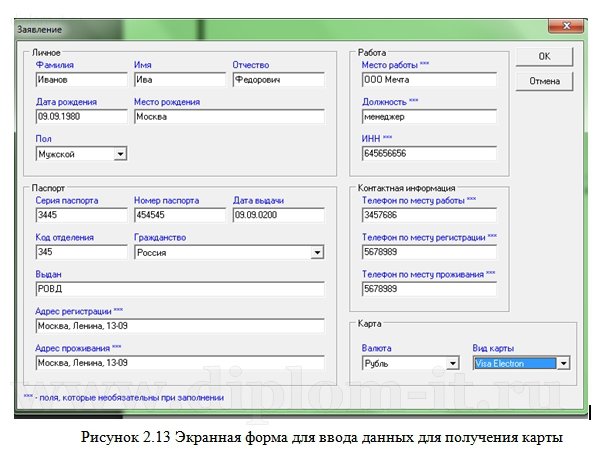The image size is (612, 451).
Task: Click the Заявление window title
Action: [x=39, y=30]
